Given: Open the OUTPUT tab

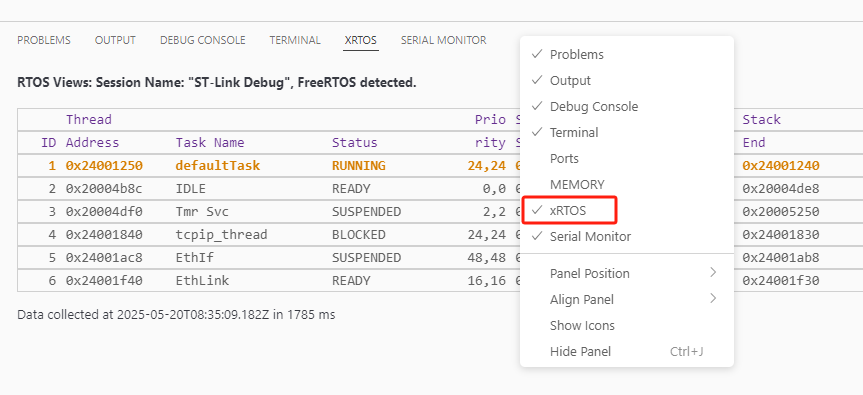Looking at the screenshot, I should [115, 40].
